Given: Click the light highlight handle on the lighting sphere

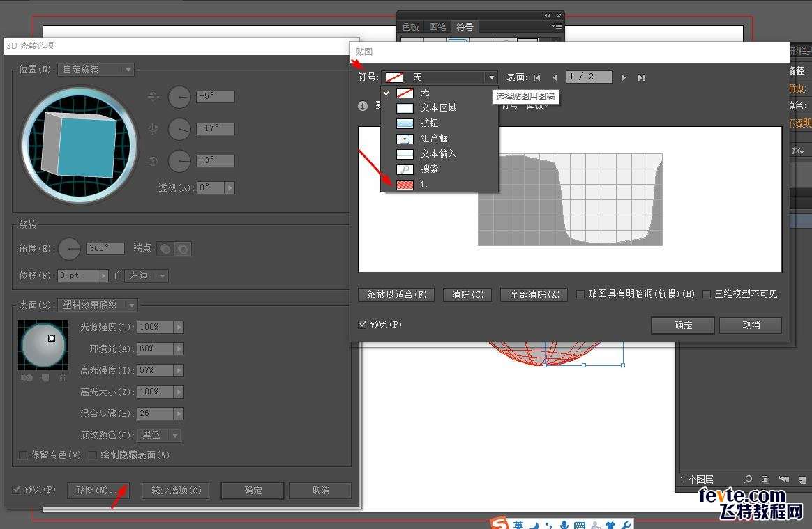Looking at the screenshot, I should point(51,338).
